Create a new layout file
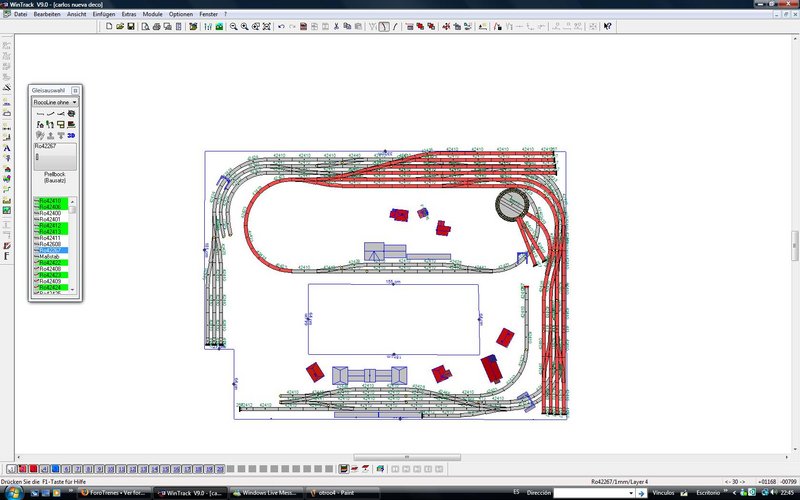Viewport: 800px width, 500px height. pyautogui.click(x=109, y=26)
